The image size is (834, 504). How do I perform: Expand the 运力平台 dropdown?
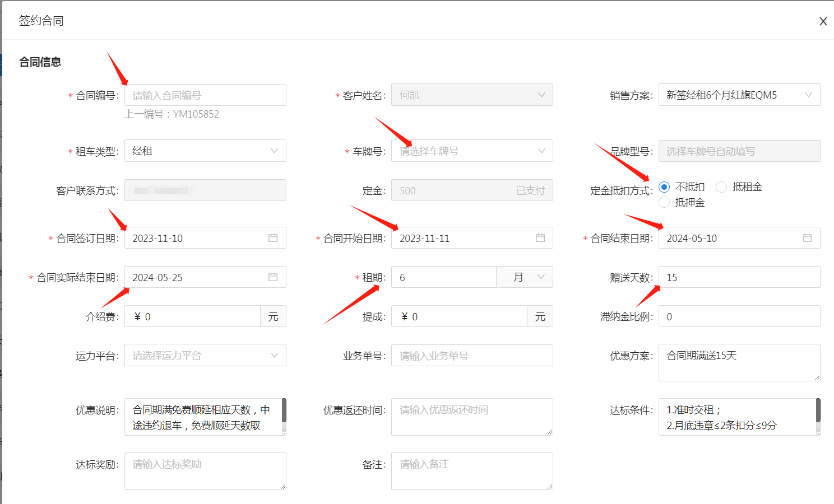coord(205,356)
